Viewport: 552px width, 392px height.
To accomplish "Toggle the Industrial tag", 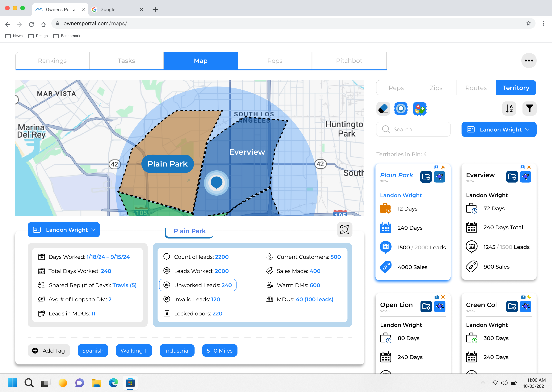I will coord(177,350).
